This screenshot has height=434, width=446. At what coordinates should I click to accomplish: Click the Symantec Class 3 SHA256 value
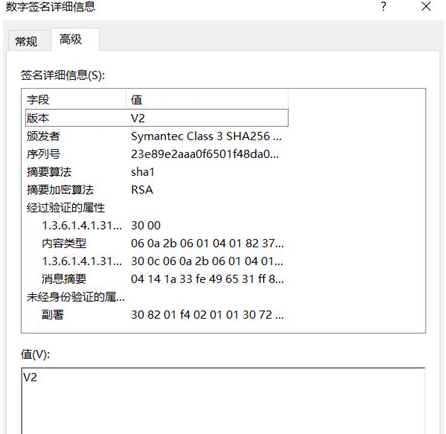pos(206,136)
